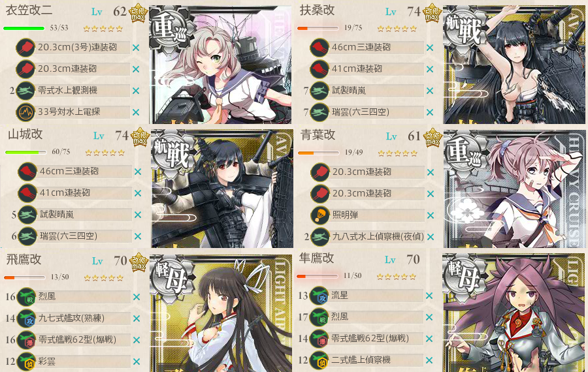Remove 46cm三連装砲 from 扶桑改
588x372 pixels.
(x=430, y=48)
